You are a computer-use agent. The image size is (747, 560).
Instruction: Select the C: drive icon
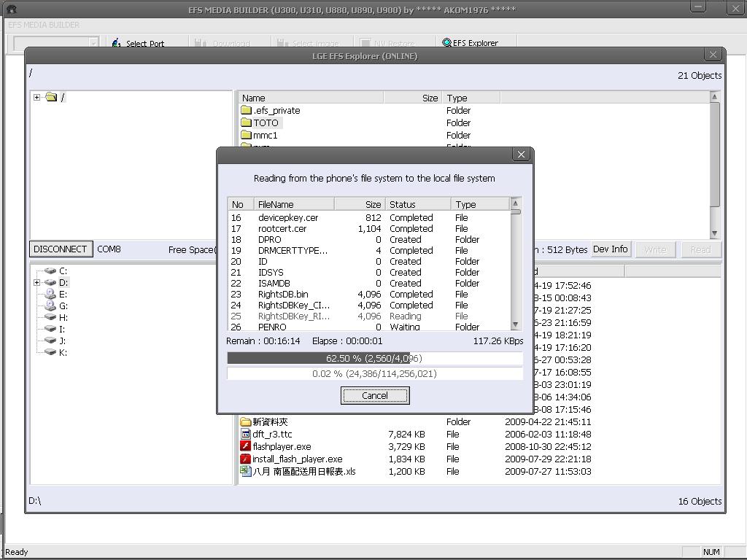pos(50,271)
